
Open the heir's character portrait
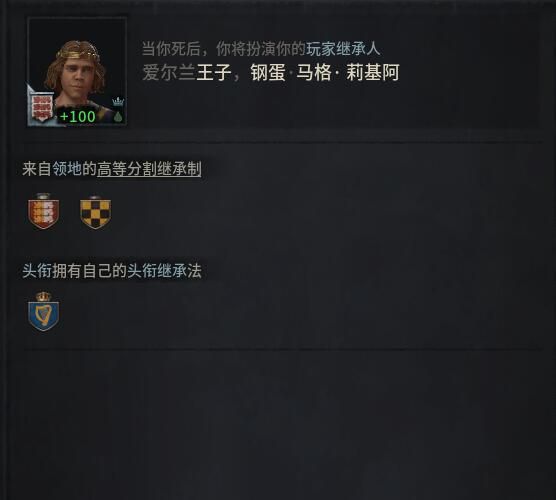(77, 71)
